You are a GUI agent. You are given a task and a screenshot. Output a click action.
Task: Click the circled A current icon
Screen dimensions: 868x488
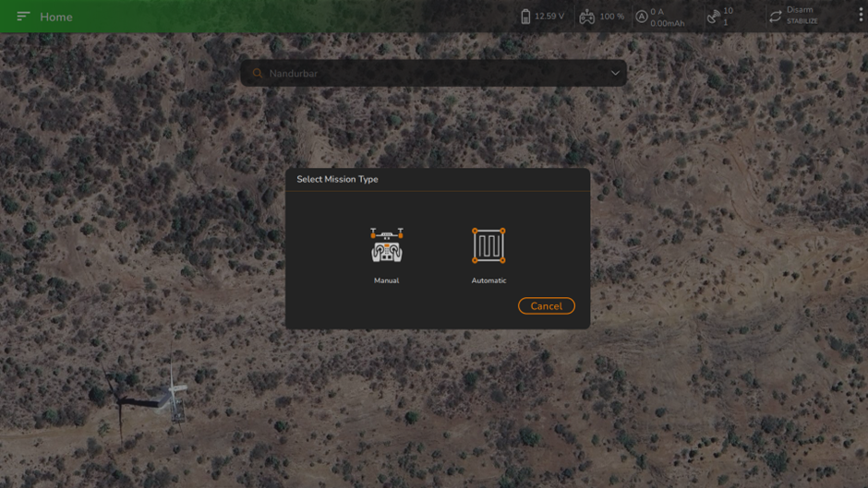coord(641,17)
